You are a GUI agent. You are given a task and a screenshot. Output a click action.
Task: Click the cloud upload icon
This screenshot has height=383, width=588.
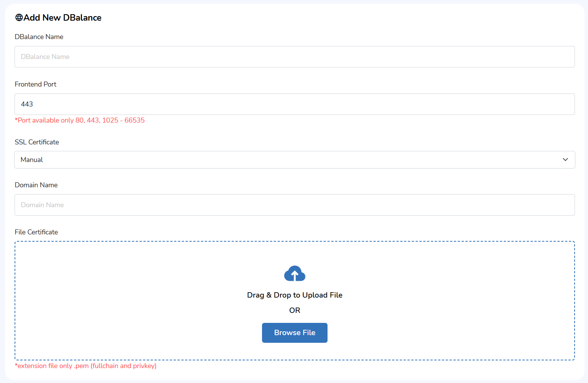295,273
